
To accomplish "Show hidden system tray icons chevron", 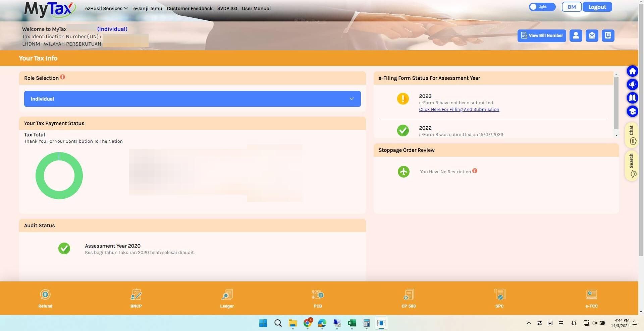I will [529, 323].
